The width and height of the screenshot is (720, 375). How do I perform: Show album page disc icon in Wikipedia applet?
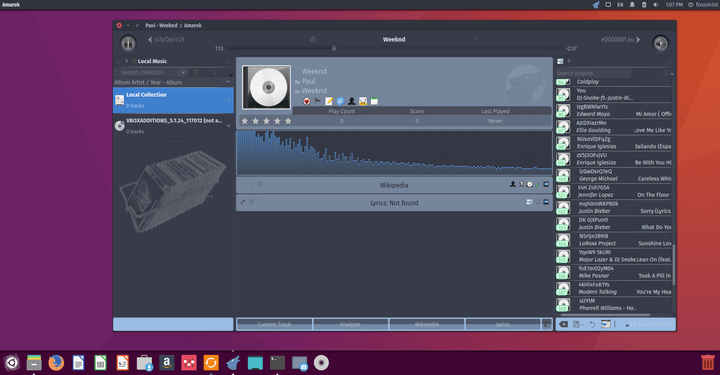click(529, 185)
